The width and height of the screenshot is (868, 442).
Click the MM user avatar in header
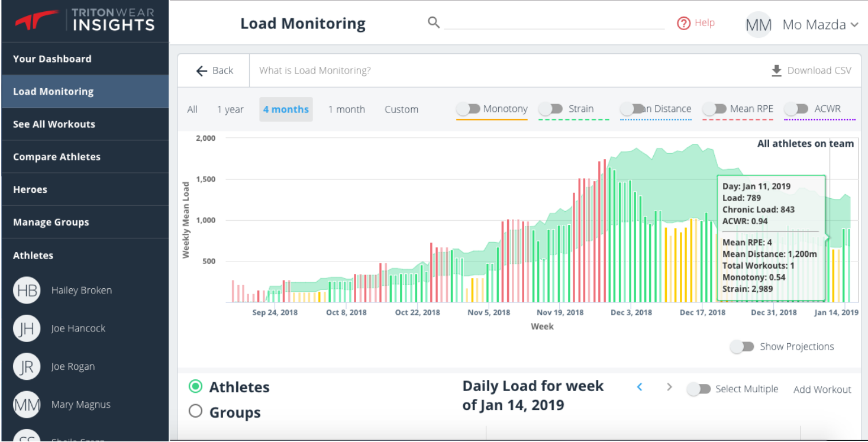(758, 25)
